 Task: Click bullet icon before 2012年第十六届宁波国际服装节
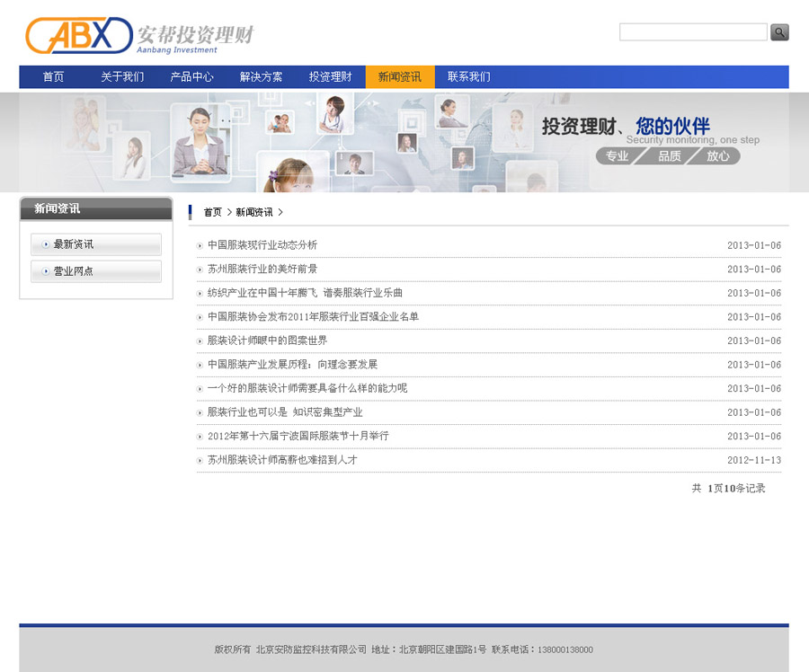tap(200, 437)
